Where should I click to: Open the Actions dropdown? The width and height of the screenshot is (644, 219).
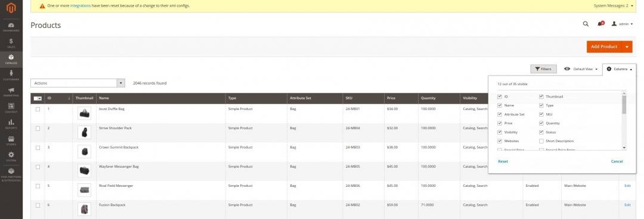click(x=78, y=83)
